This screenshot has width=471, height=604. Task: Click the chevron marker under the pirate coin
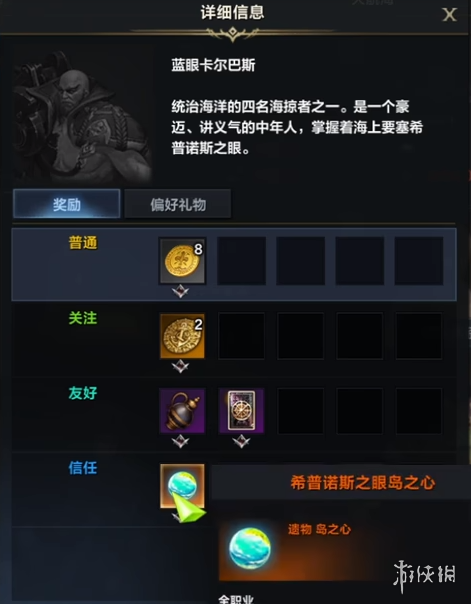180,366
